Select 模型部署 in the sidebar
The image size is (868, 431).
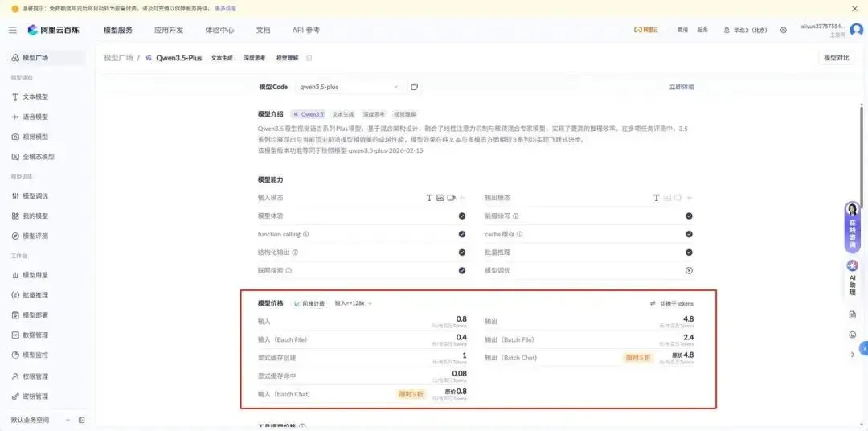pos(47,315)
